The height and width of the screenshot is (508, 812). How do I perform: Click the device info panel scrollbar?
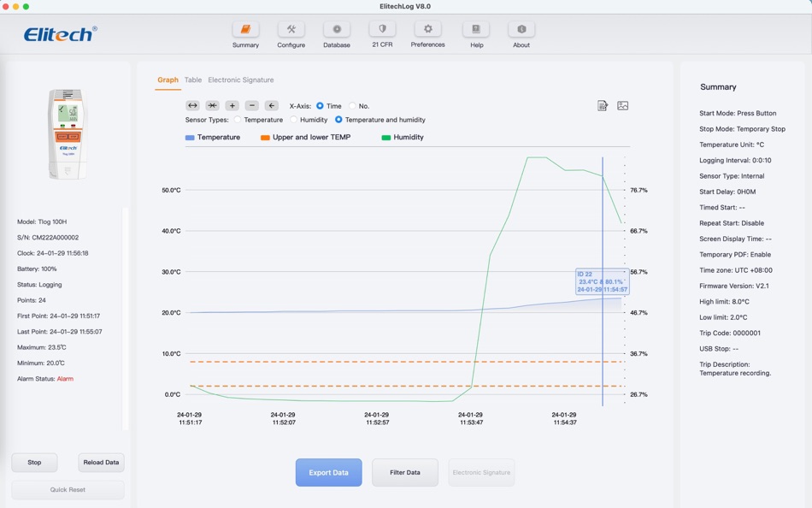pyautogui.click(x=124, y=319)
